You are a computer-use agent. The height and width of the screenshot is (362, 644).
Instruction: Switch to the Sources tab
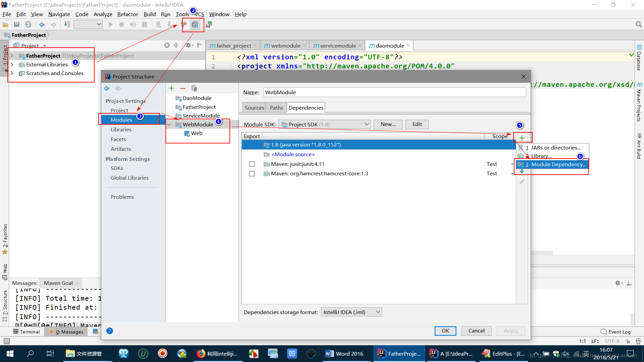coord(254,108)
